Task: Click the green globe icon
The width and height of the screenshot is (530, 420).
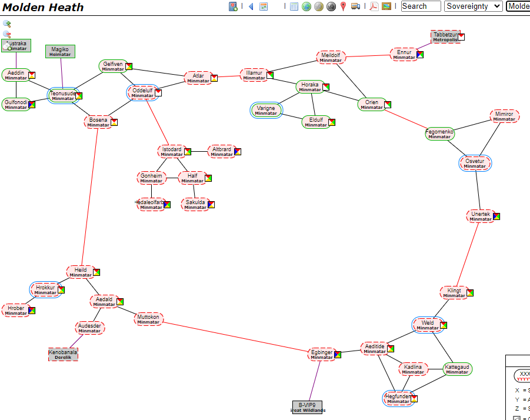Action: [306, 6]
